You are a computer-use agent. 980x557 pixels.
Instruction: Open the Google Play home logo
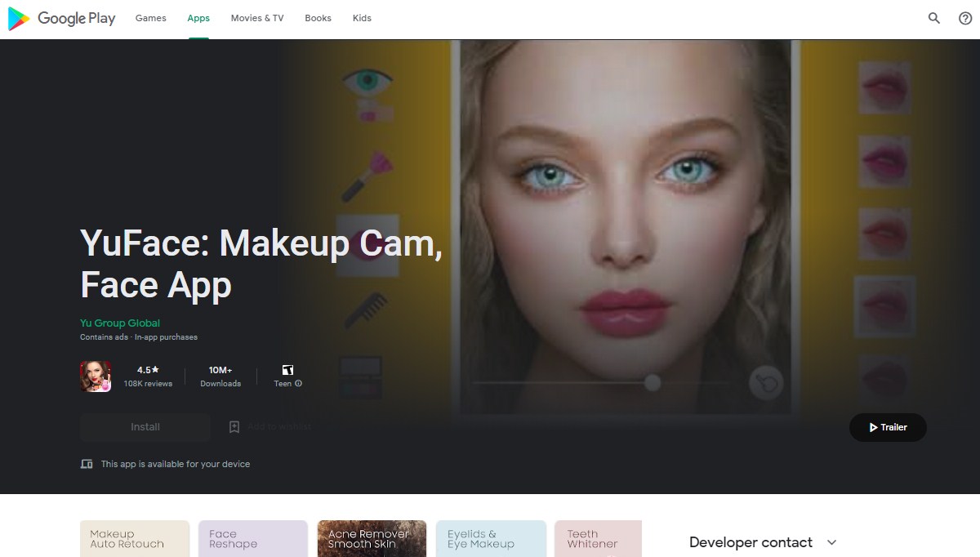tap(61, 18)
